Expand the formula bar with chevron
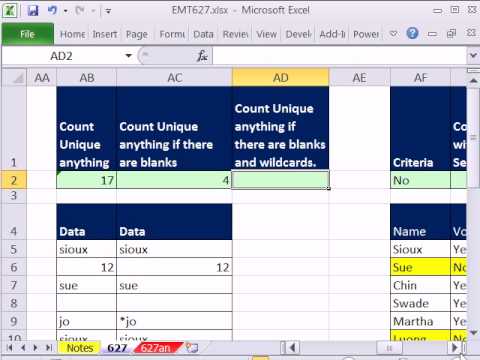Image resolution: width=480 pixels, height=360 pixels. (473, 55)
